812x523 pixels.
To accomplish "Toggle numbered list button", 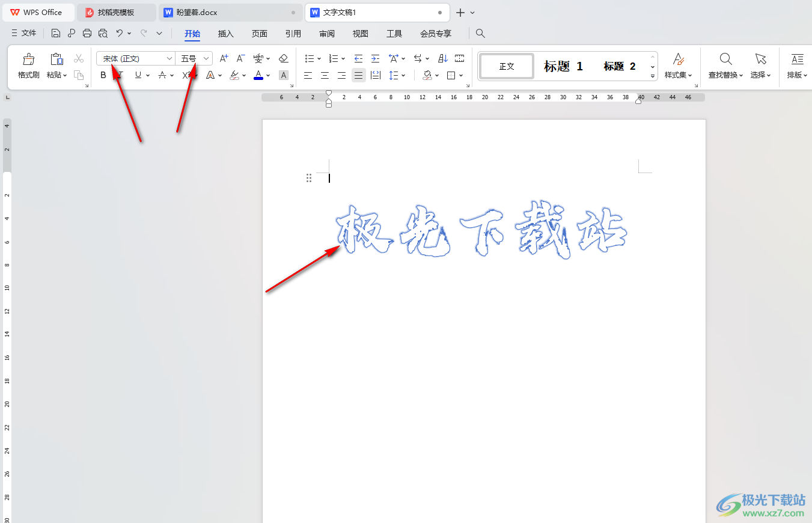I will tap(334, 58).
